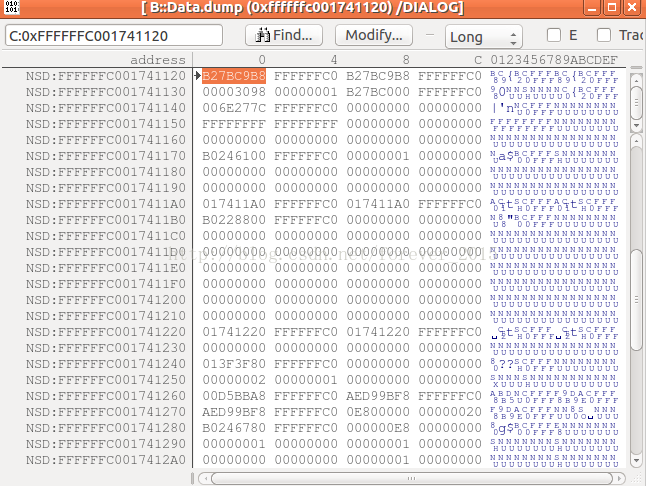
Task: Click value 000000E8 in row 1741280
Action: coord(378,428)
